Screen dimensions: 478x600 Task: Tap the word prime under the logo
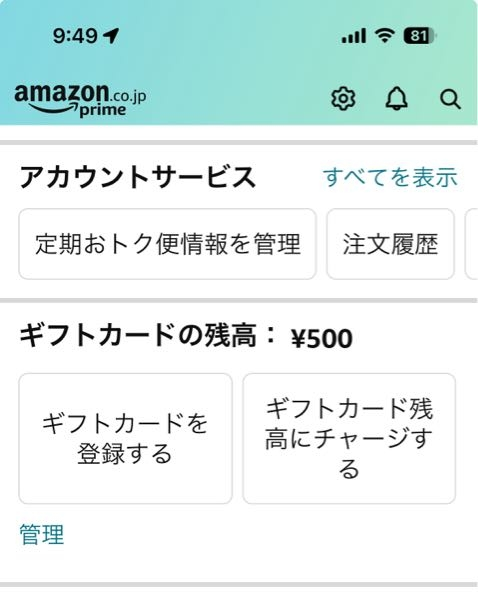click(x=103, y=110)
